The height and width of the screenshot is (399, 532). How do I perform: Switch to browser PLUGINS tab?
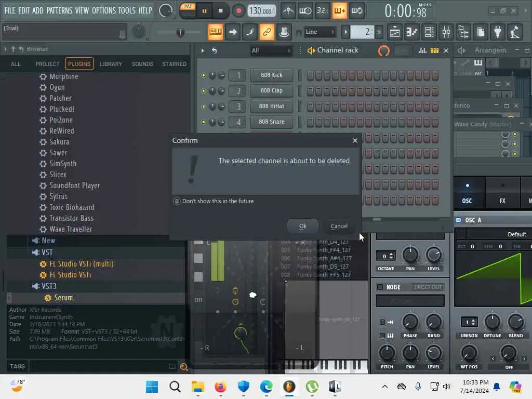[x=79, y=64]
